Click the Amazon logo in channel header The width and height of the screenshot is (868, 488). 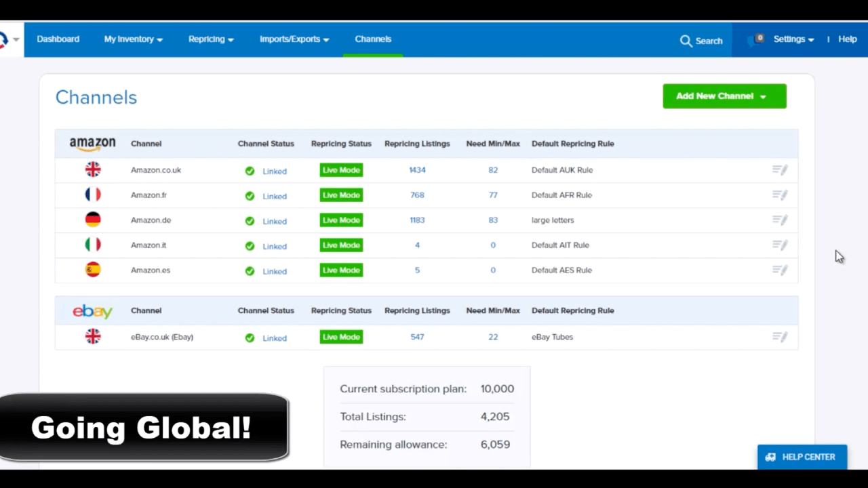93,144
